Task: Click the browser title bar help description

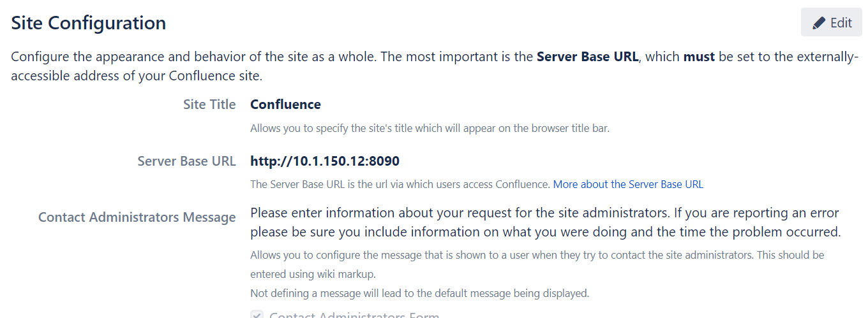Action: coord(430,129)
